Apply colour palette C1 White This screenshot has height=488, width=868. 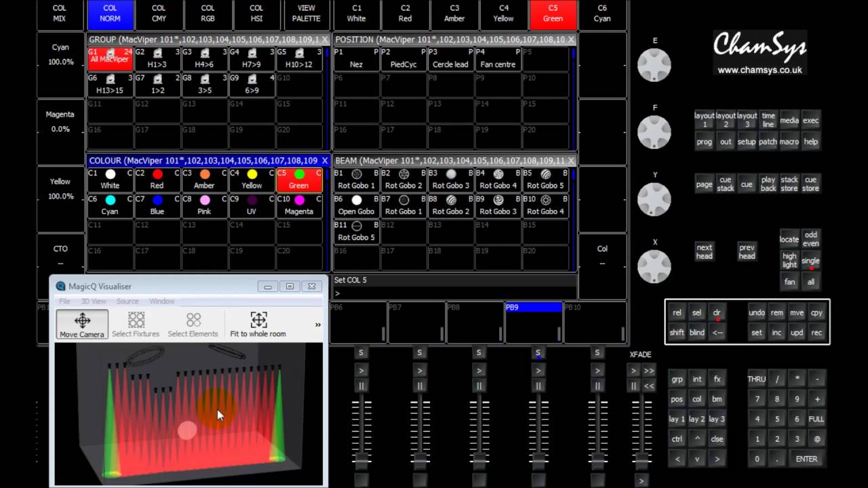(x=110, y=180)
